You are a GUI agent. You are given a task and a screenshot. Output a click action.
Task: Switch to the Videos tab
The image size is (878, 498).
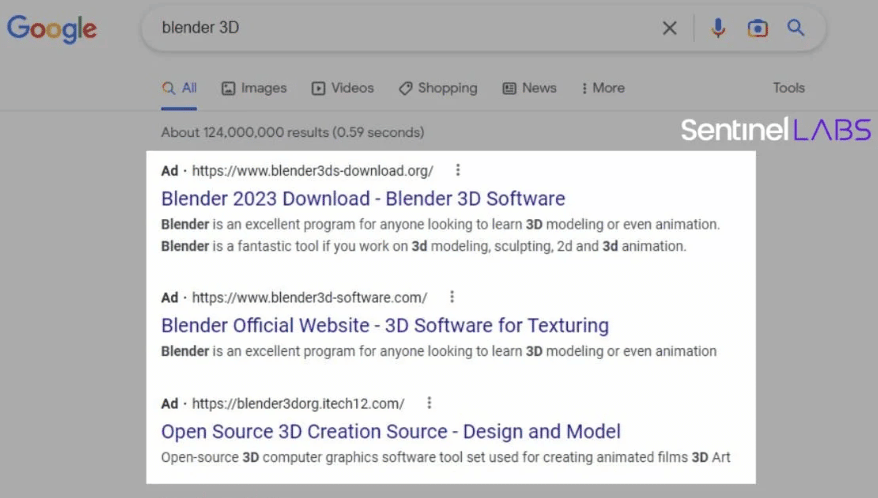click(x=343, y=88)
